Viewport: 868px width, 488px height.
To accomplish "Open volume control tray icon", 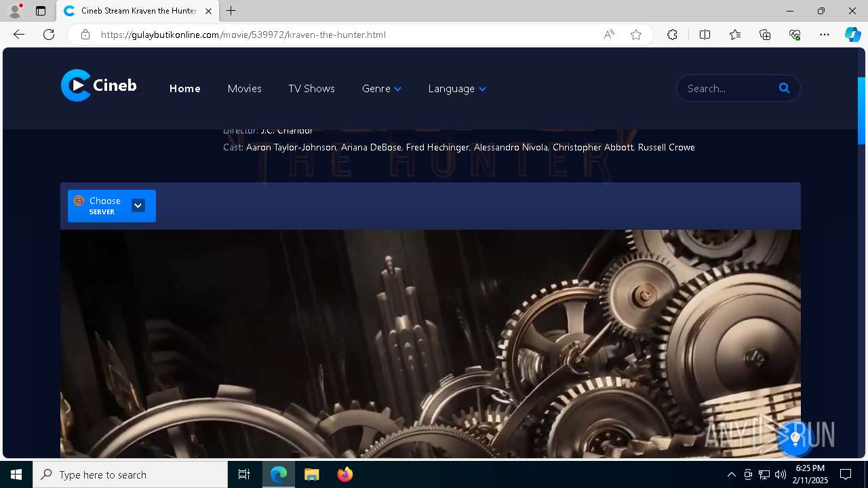I will [780, 474].
